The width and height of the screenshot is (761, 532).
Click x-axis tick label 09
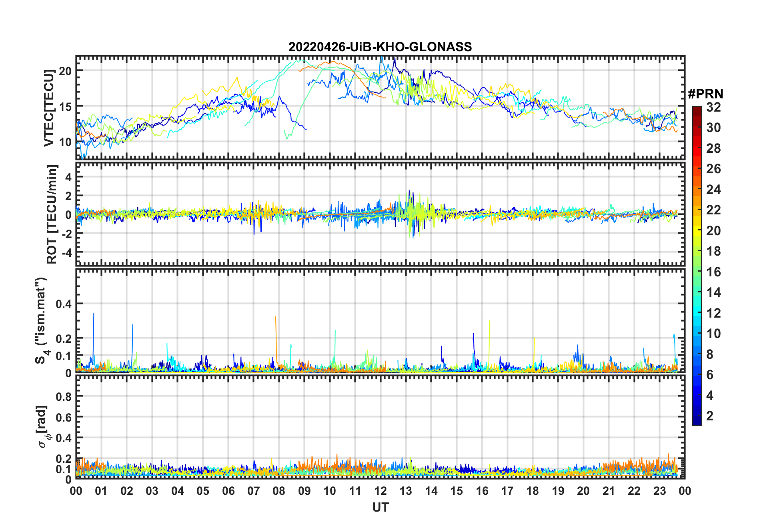tap(304, 491)
